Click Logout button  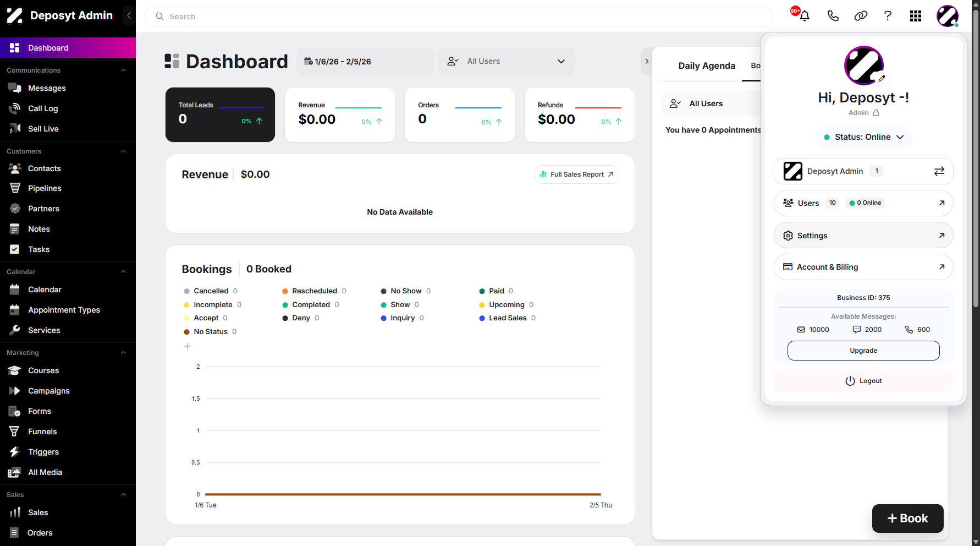pos(863,381)
